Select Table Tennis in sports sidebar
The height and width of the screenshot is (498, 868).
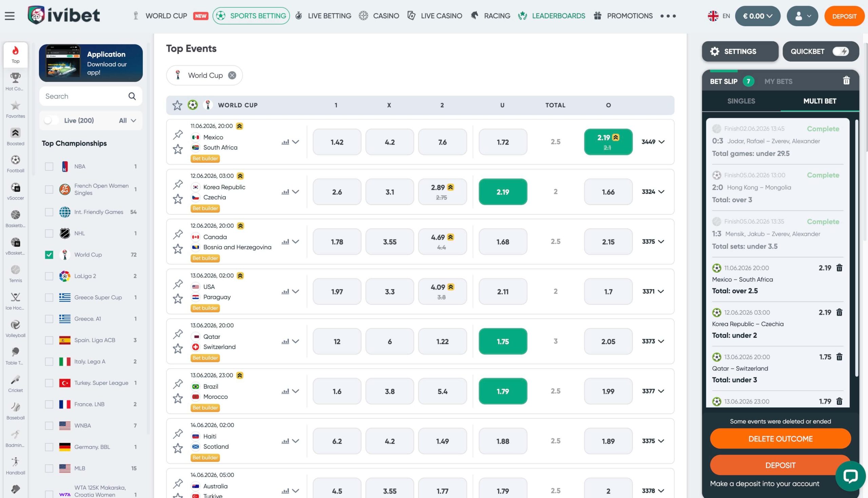(x=15, y=356)
